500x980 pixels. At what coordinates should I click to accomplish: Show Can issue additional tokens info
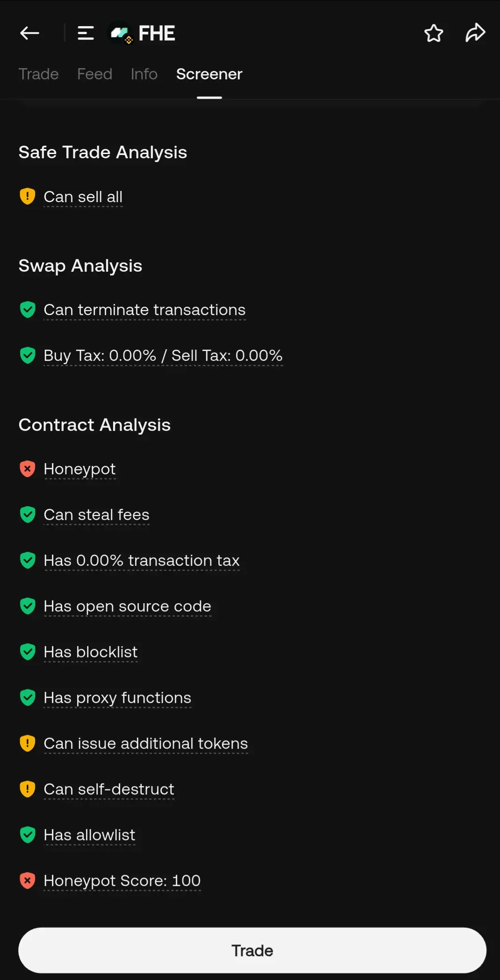pyautogui.click(x=145, y=744)
